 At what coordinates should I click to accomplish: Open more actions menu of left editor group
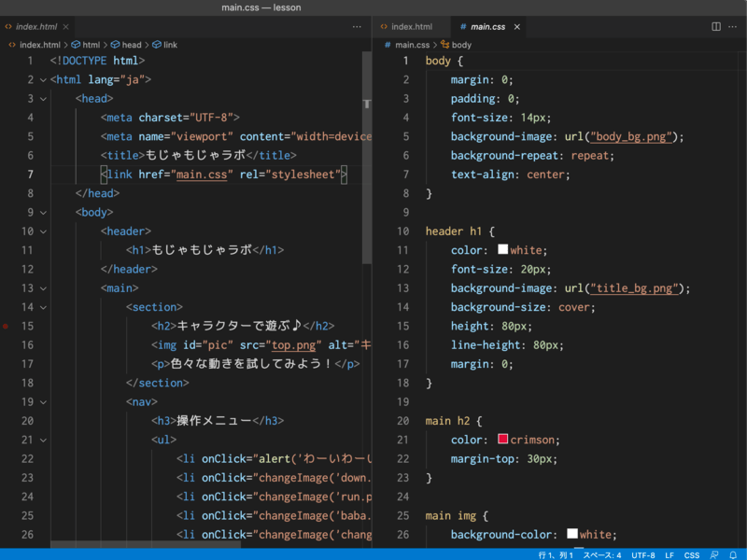point(357,27)
